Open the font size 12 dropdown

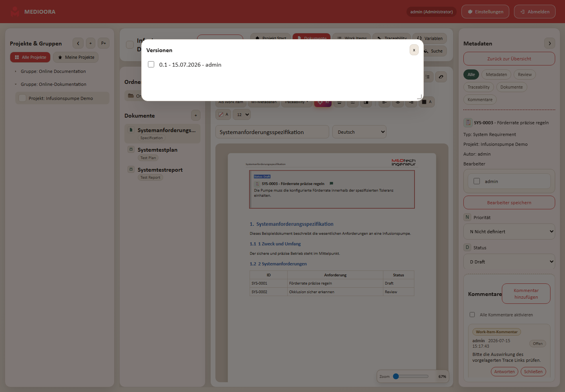242,114
